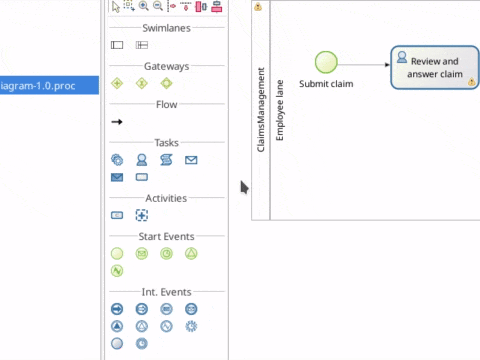Screen dimensions: 480x360
Task: Select the Pool swimlane icon
Action: [x=117, y=45]
